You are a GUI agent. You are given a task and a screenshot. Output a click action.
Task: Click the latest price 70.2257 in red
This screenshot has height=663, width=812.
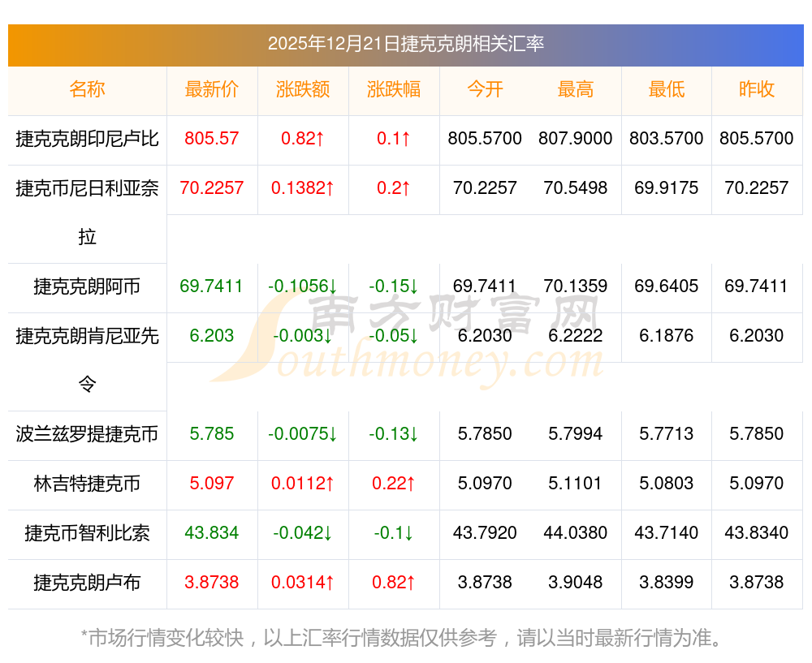coord(212,188)
